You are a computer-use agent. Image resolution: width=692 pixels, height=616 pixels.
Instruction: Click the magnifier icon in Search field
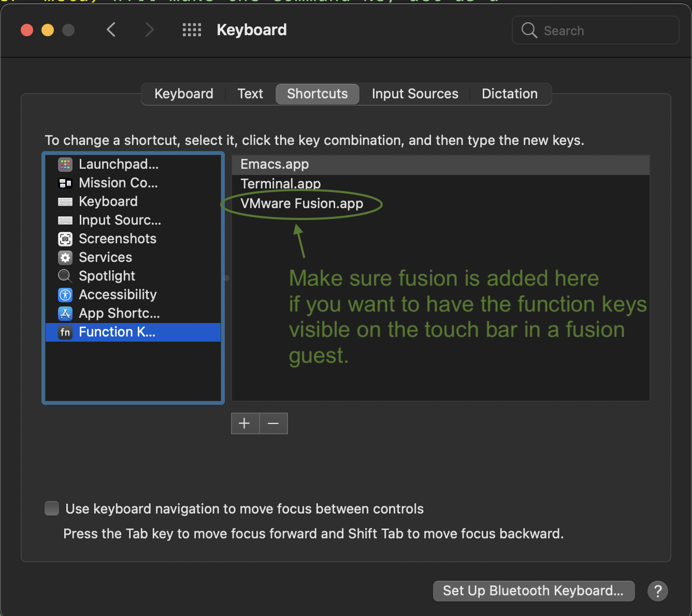(x=529, y=31)
